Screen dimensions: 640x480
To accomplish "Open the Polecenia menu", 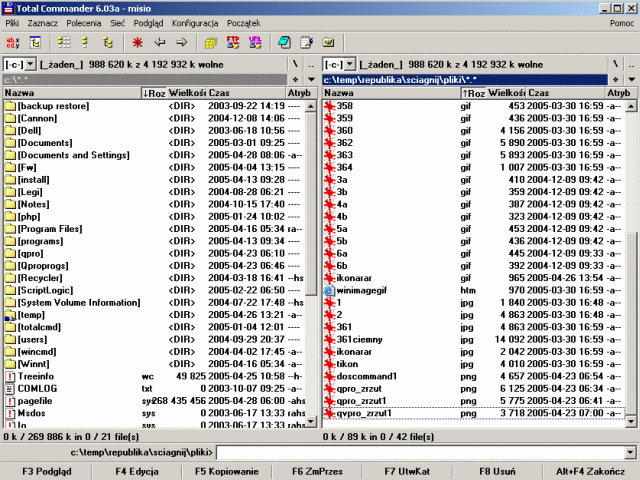I will click(84, 23).
